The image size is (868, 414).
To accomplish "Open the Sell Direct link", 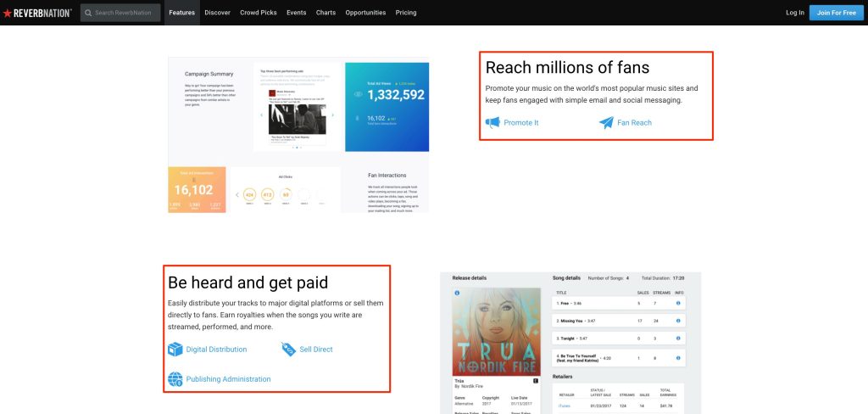I will [x=316, y=350].
